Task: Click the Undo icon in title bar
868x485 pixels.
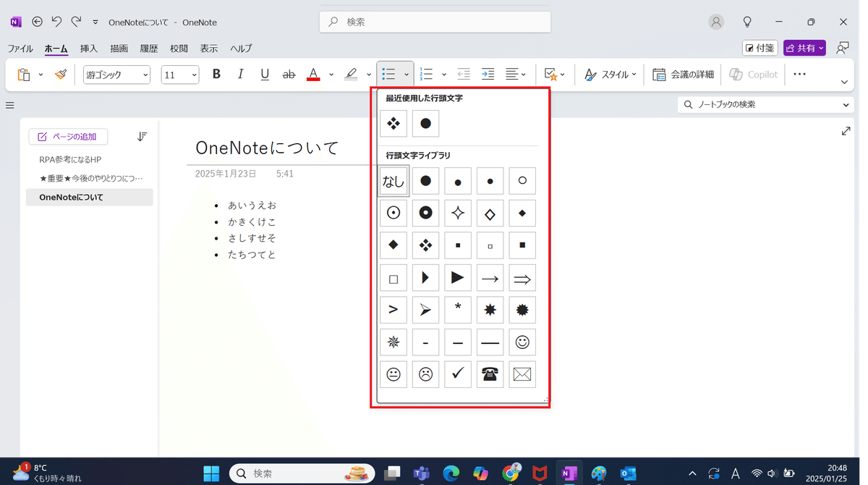Action: 56,22
